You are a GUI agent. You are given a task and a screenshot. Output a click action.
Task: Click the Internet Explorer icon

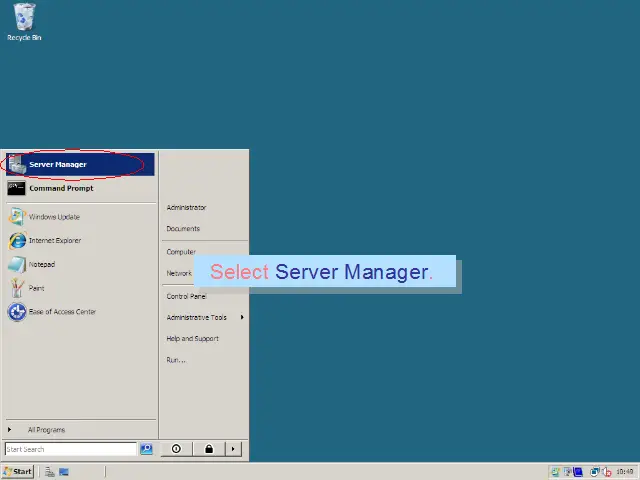[17, 240]
